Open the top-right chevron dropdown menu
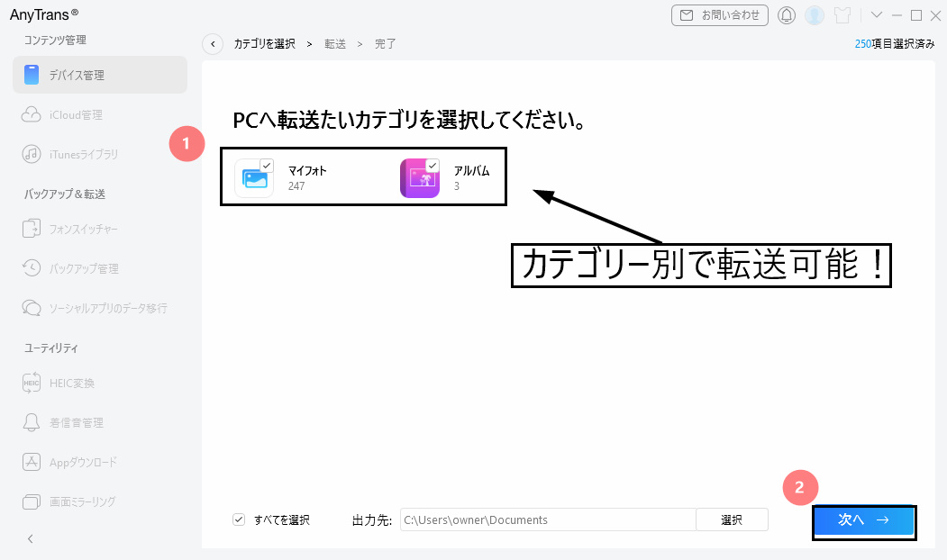 876,15
